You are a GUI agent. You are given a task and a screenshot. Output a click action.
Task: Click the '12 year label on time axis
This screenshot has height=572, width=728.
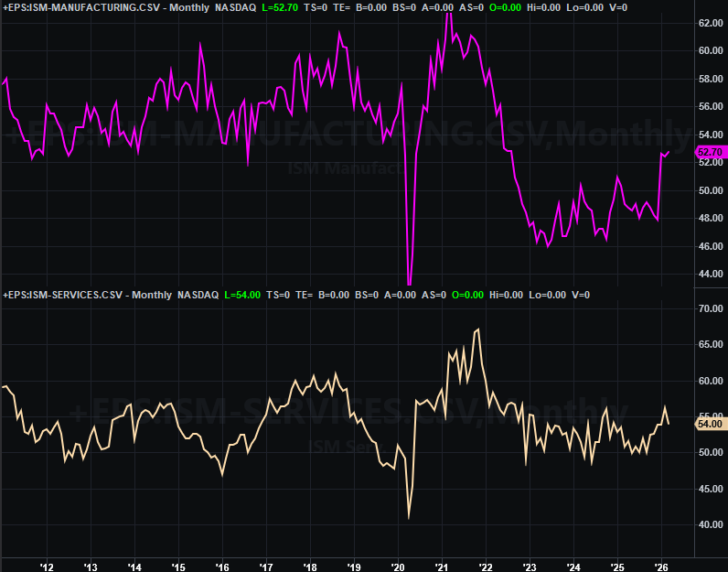point(47,566)
